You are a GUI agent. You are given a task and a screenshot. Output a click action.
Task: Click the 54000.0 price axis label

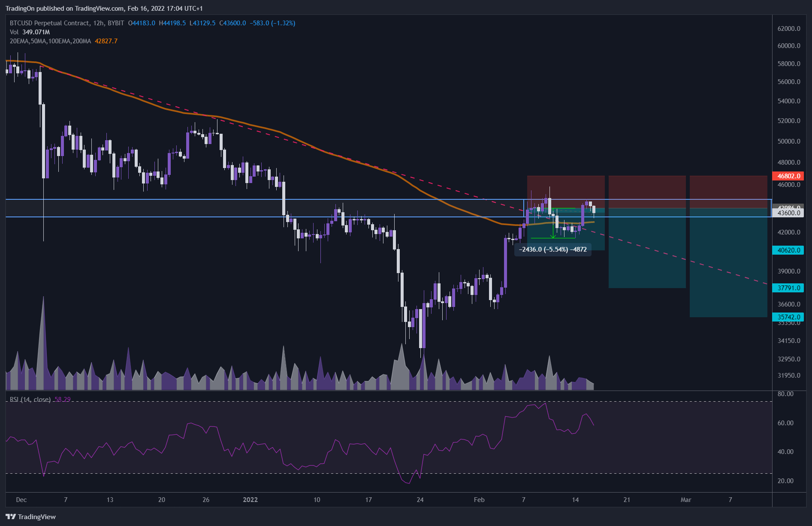coord(789,101)
